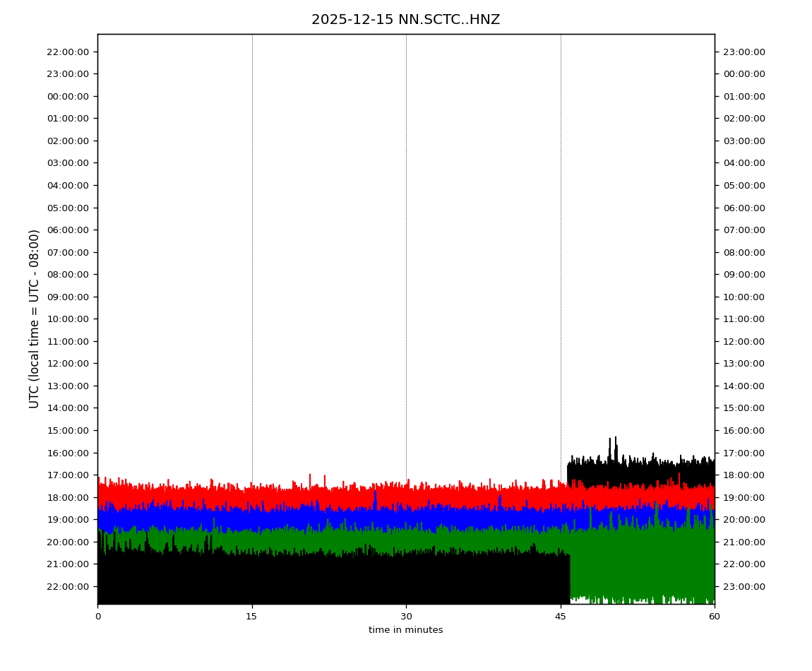Select the 0 minute tick on the x-axis
The image size is (812, 671).
[x=97, y=617]
